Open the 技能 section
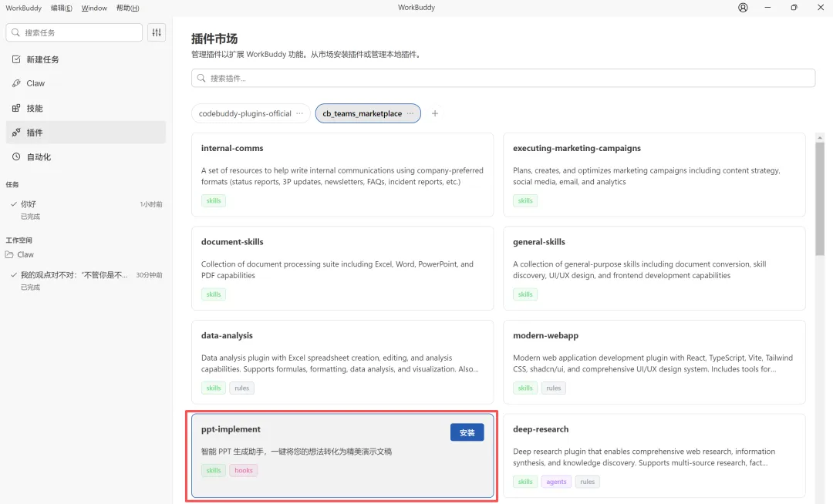The height and width of the screenshot is (504, 833). (x=86, y=108)
